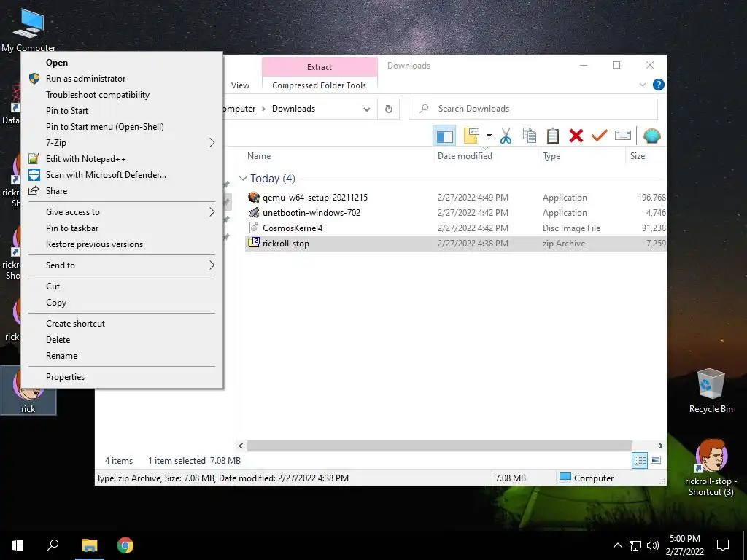Screen dimensions: 747x560
Task: Click File Explorer on the taskbar
Action: click(89, 545)
